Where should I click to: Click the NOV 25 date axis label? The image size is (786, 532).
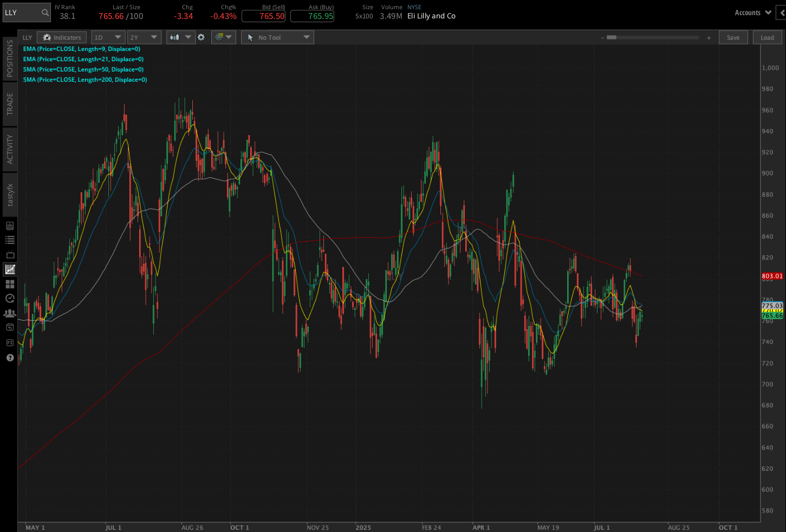[x=317, y=528]
